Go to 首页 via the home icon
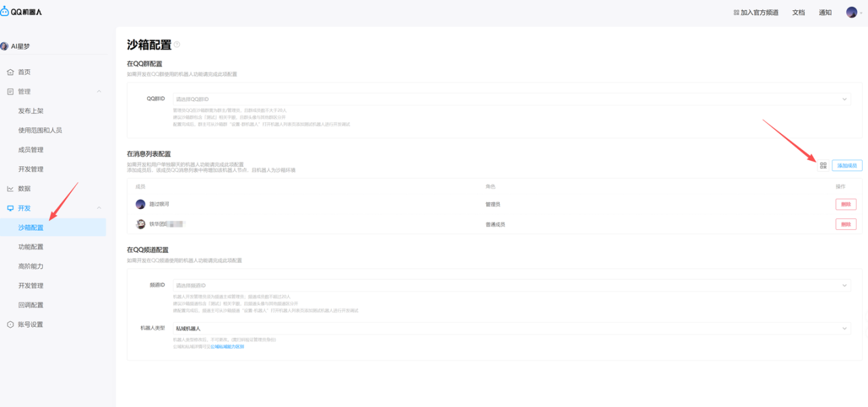868x407 pixels. pos(10,72)
